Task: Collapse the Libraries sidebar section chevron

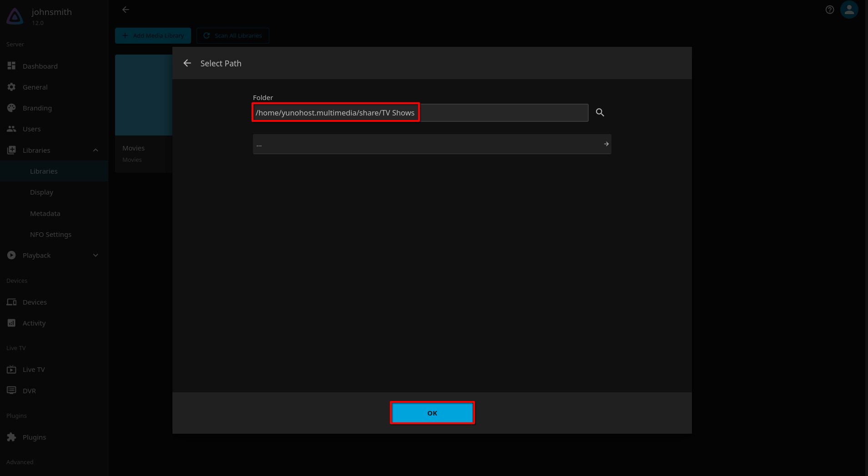Action: pyautogui.click(x=96, y=150)
